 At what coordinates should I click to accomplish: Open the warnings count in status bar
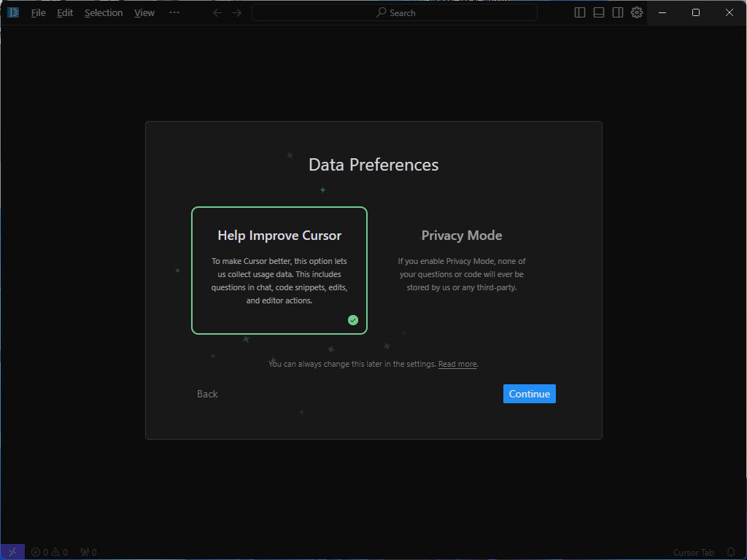60,553
